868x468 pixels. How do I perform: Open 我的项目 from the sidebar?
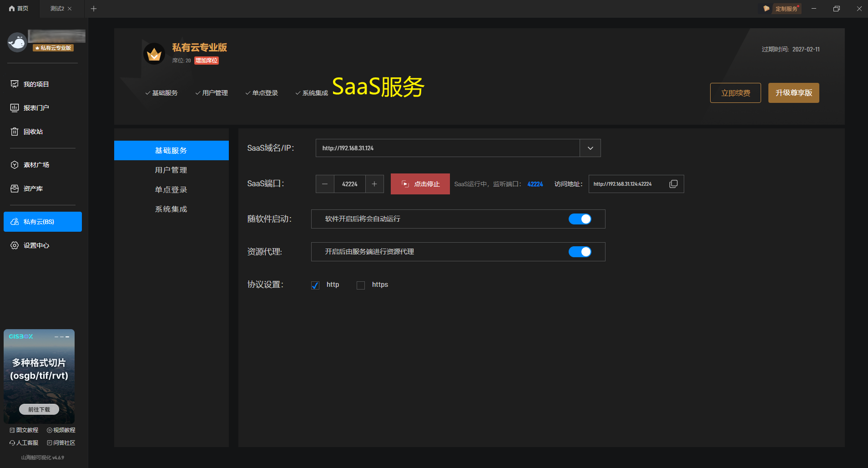point(35,84)
